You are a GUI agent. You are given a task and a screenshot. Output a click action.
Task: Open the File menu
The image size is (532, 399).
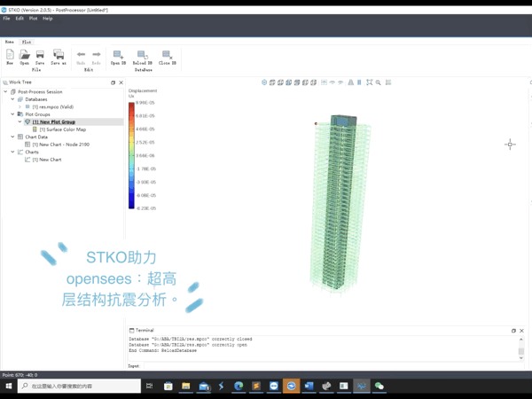click(6, 19)
